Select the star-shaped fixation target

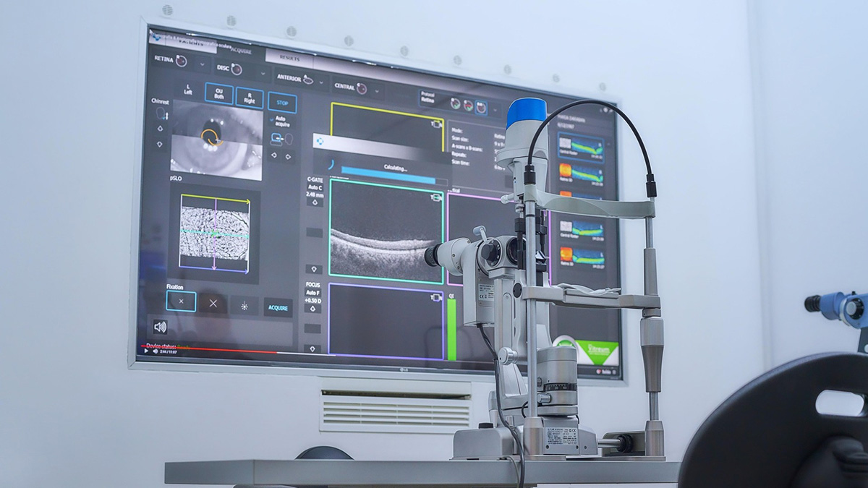244,305
